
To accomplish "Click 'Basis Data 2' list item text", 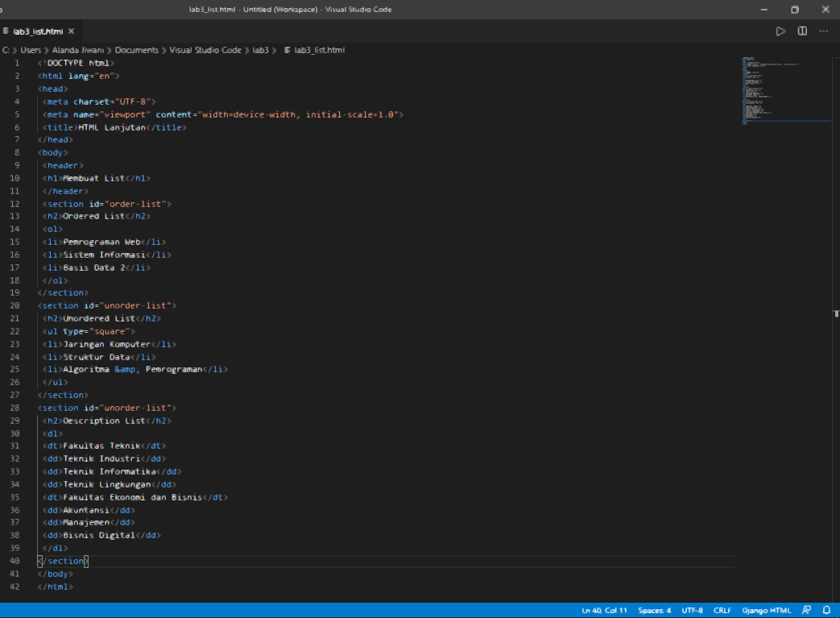I will [93, 268].
